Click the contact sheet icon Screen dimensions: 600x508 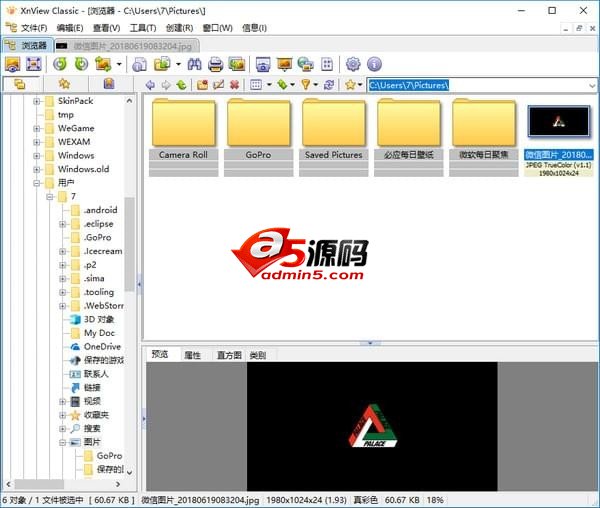[327, 64]
